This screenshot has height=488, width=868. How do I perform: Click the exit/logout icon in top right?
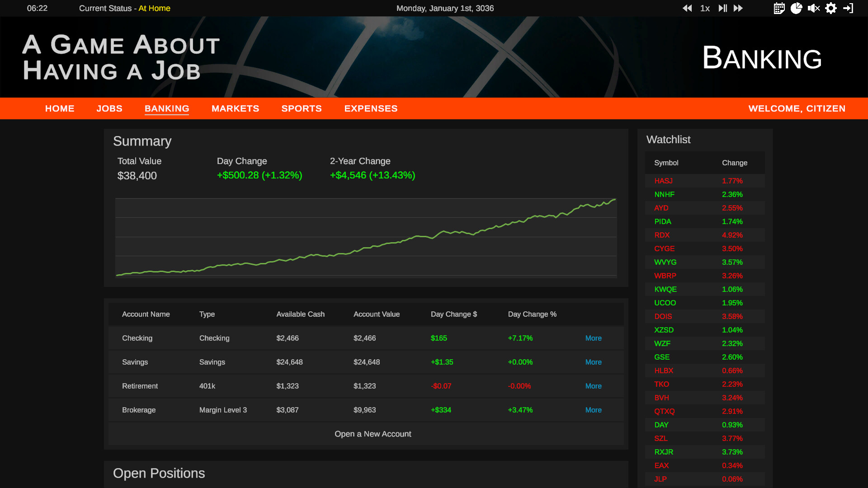[849, 8]
